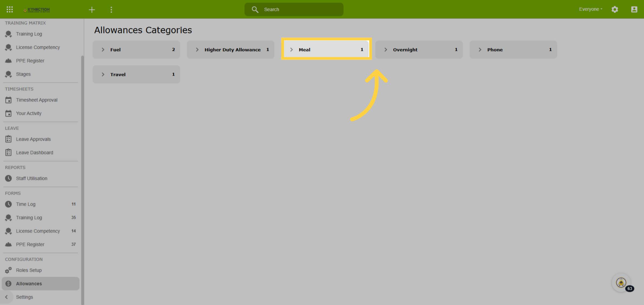Select the Meal category label
Screen dimensions: 644x305
click(x=305, y=50)
